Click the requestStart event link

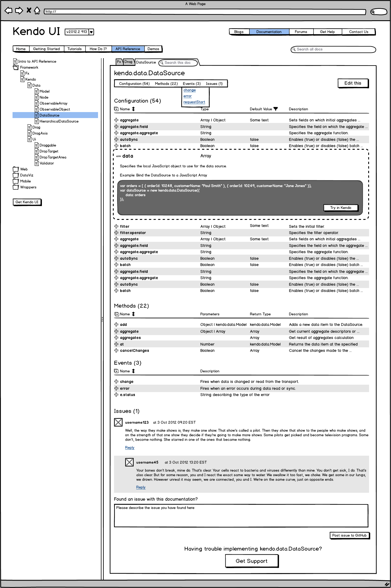pyautogui.click(x=194, y=102)
